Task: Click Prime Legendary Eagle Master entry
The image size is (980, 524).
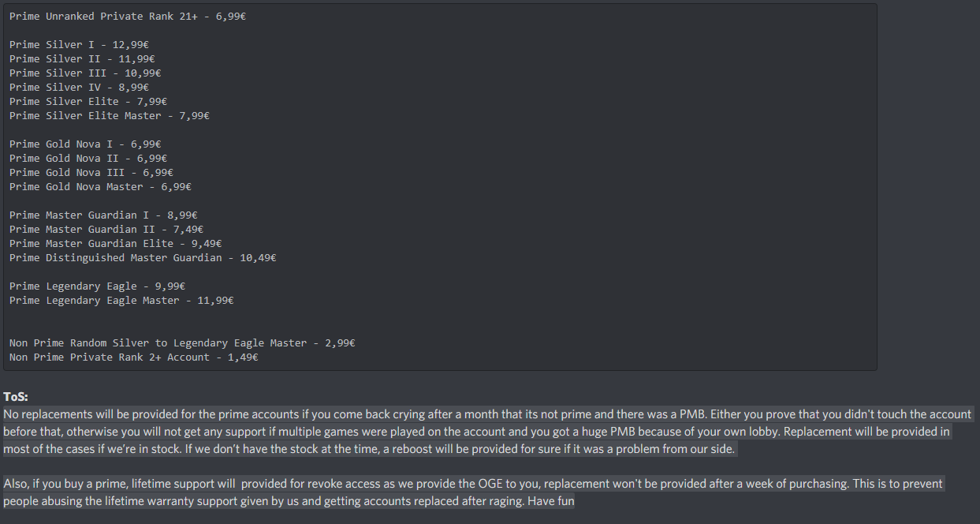Action: pos(121,301)
